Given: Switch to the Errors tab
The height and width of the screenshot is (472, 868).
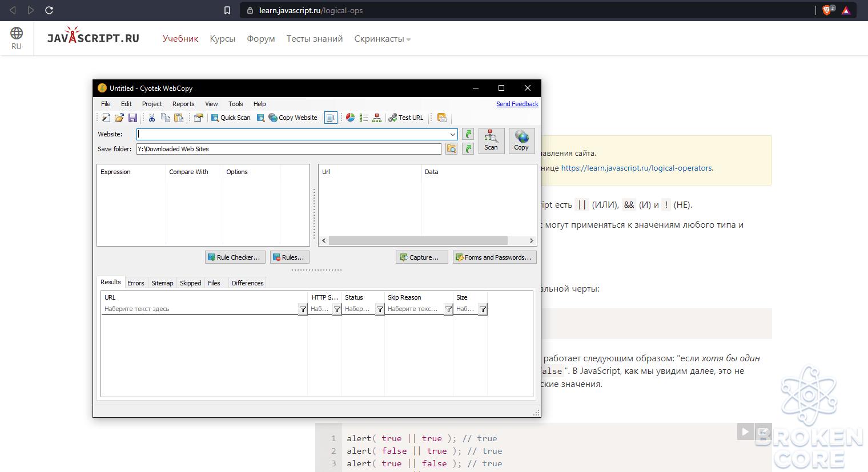Looking at the screenshot, I should click(136, 283).
